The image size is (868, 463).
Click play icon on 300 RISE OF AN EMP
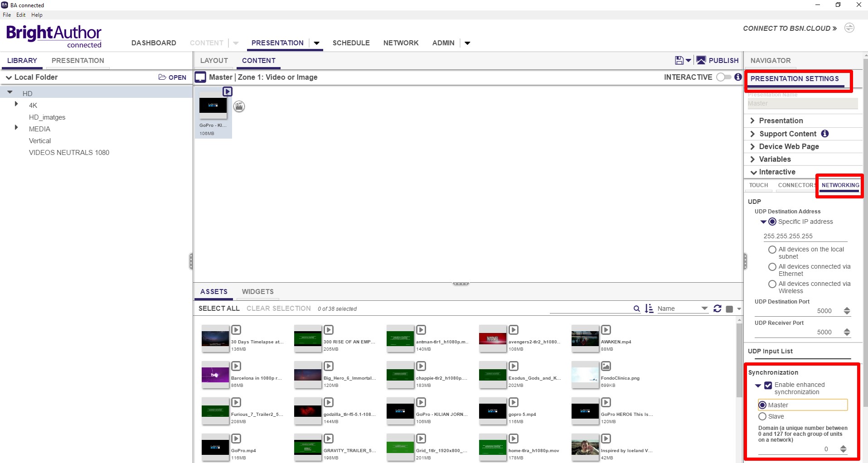329,330
